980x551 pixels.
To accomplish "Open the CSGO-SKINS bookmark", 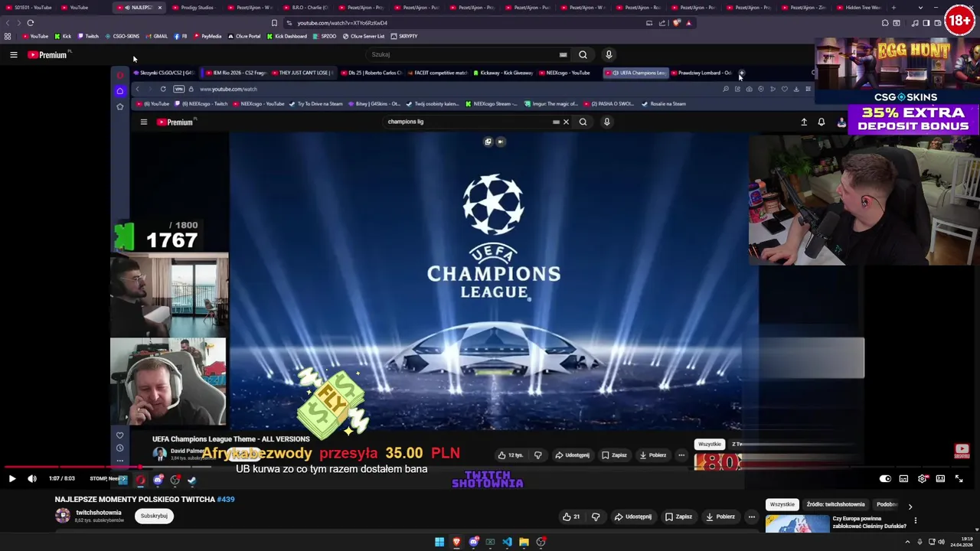I will (122, 36).
